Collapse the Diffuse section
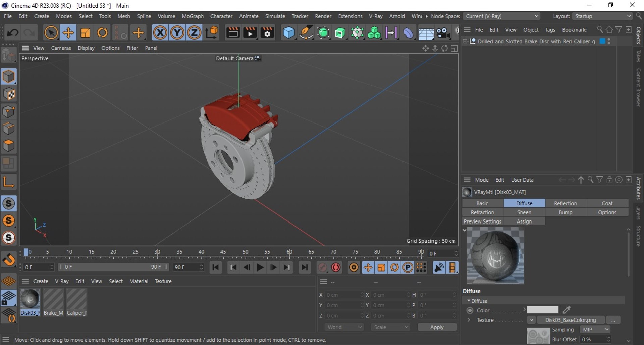Image resolution: width=644 pixels, height=345 pixels. 469,301
